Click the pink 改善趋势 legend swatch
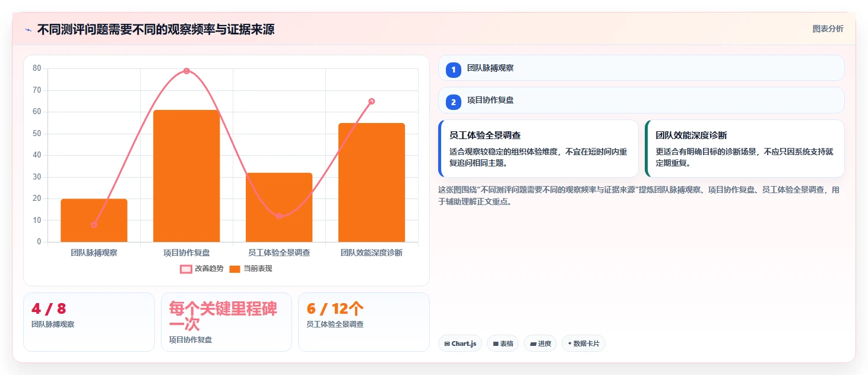Image resolution: width=868 pixels, height=375 pixels. (x=186, y=269)
